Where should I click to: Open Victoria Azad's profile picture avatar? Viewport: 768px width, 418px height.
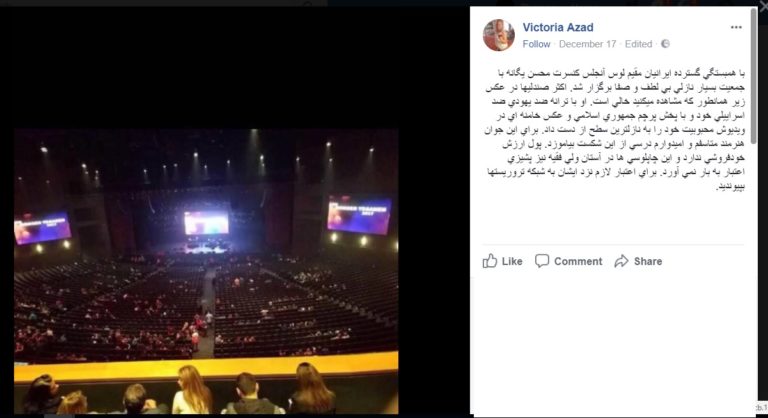pyautogui.click(x=499, y=35)
